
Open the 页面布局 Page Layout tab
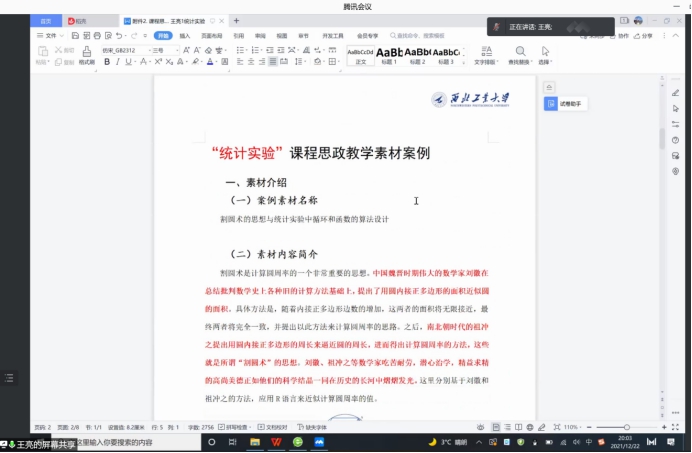click(211, 35)
